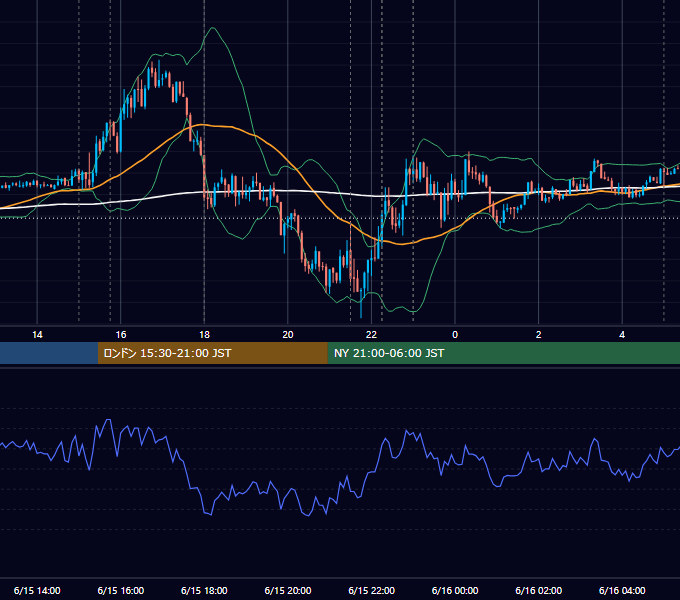Screen dimensions: 680x600
Task: Click the 14 hour axis label
Action: tap(37, 335)
